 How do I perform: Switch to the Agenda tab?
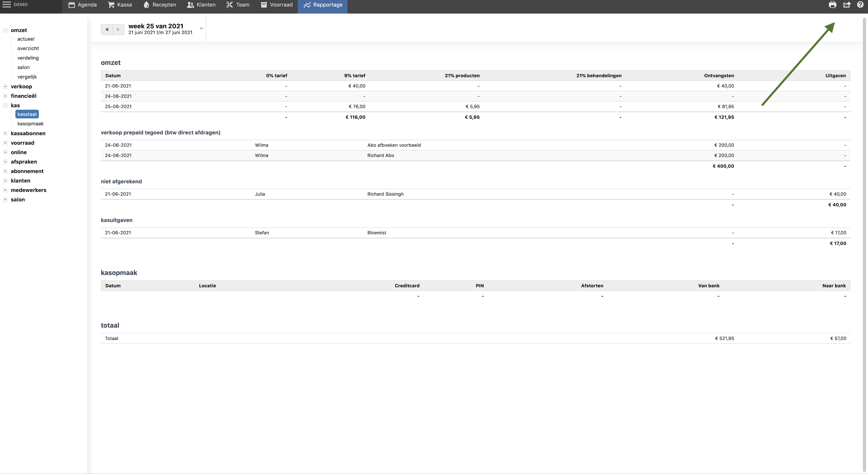click(82, 5)
